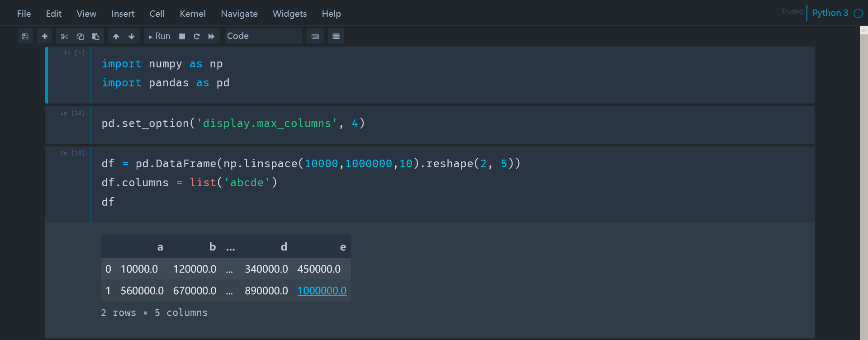
Task: Restart the kernel with circular arrow
Action: click(197, 36)
